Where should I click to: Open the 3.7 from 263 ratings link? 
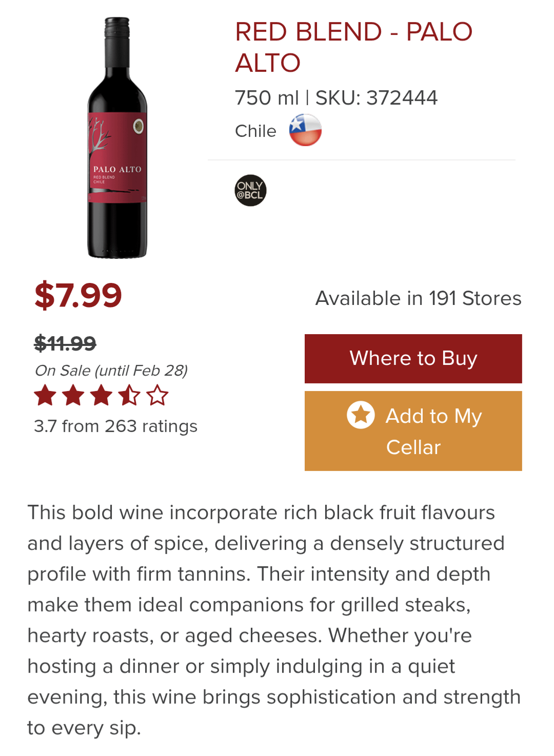point(115,426)
